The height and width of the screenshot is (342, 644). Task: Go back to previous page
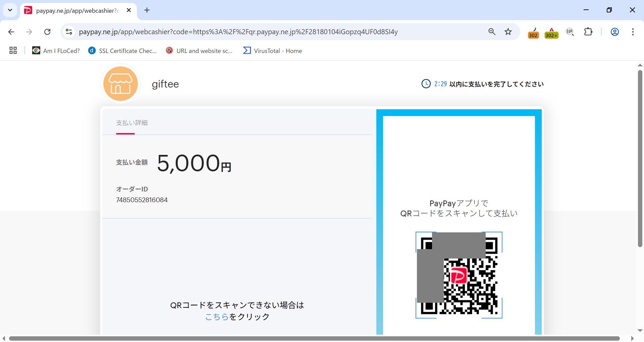[11, 32]
